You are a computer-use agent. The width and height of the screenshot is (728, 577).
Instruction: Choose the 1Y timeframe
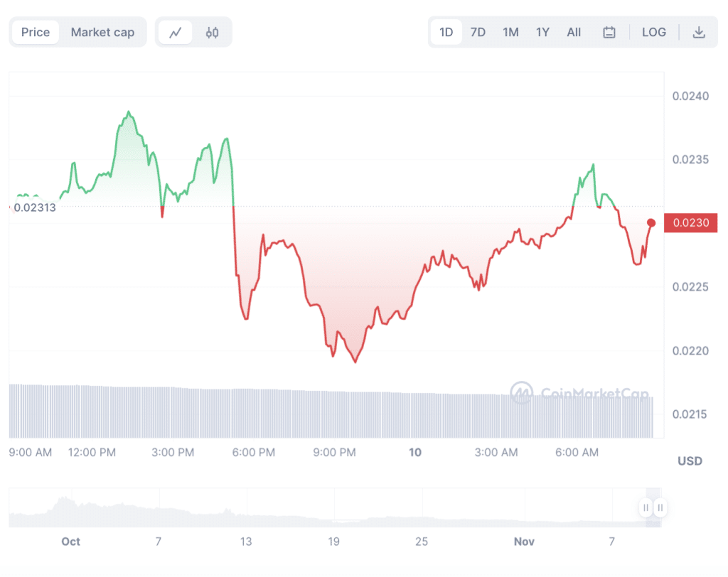[x=542, y=32]
